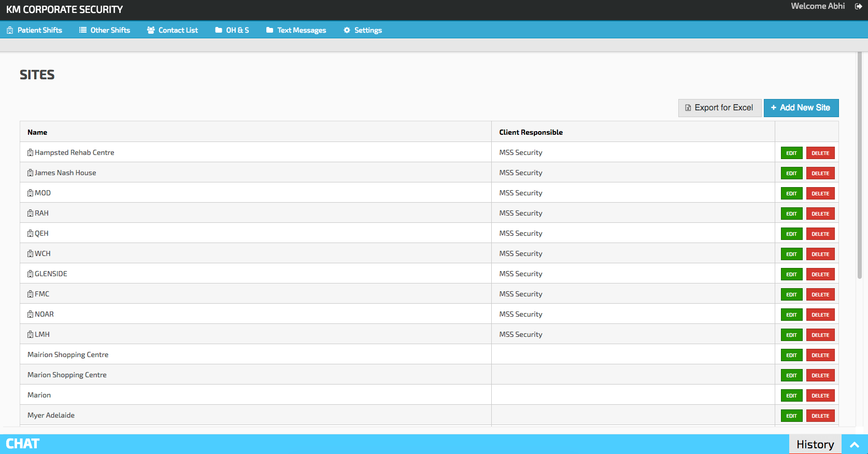Click the clipboard icon beside NOAR
Viewport: 868px width, 454px height.
point(30,314)
